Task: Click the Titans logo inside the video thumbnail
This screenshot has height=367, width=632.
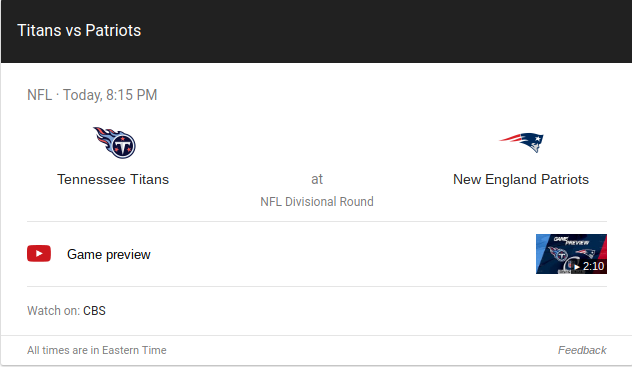Action: (x=558, y=254)
